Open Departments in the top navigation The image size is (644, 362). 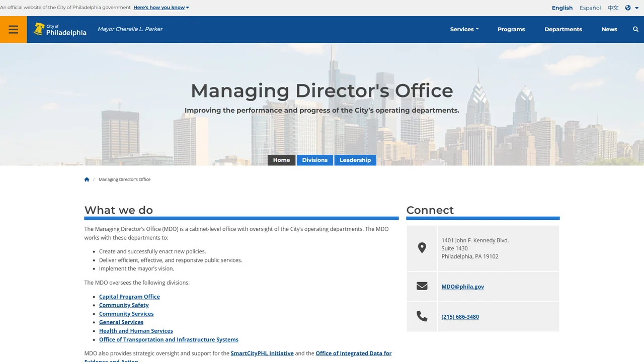pyautogui.click(x=563, y=29)
